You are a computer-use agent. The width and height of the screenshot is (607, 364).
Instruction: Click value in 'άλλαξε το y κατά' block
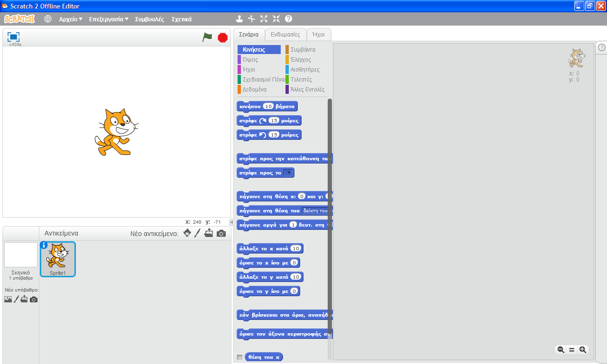coord(295,277)
